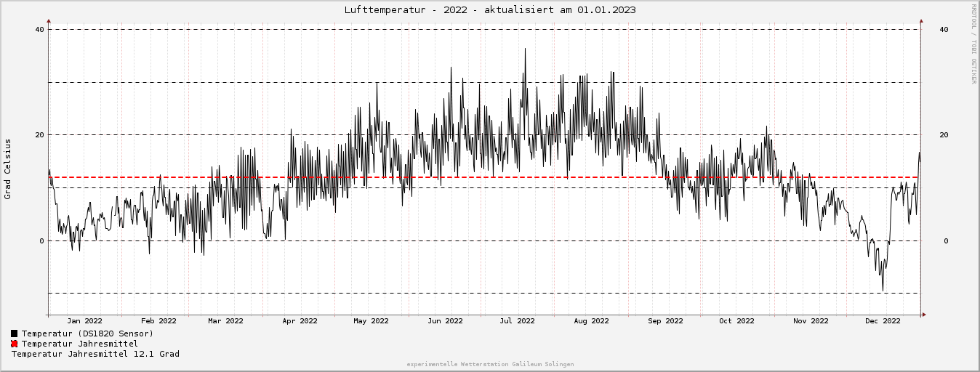Click the highest temperature peak in July

[x=525, y=49]
